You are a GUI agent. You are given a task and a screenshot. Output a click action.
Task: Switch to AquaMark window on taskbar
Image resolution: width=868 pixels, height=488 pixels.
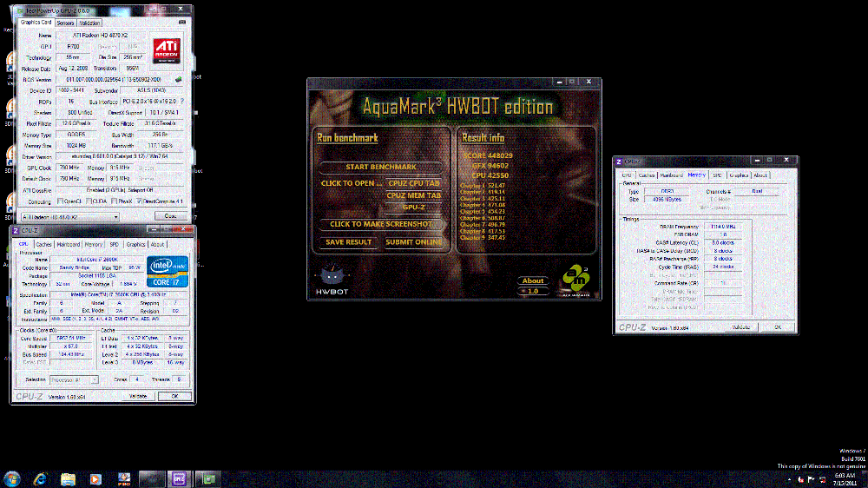click(x=152, y=479)
